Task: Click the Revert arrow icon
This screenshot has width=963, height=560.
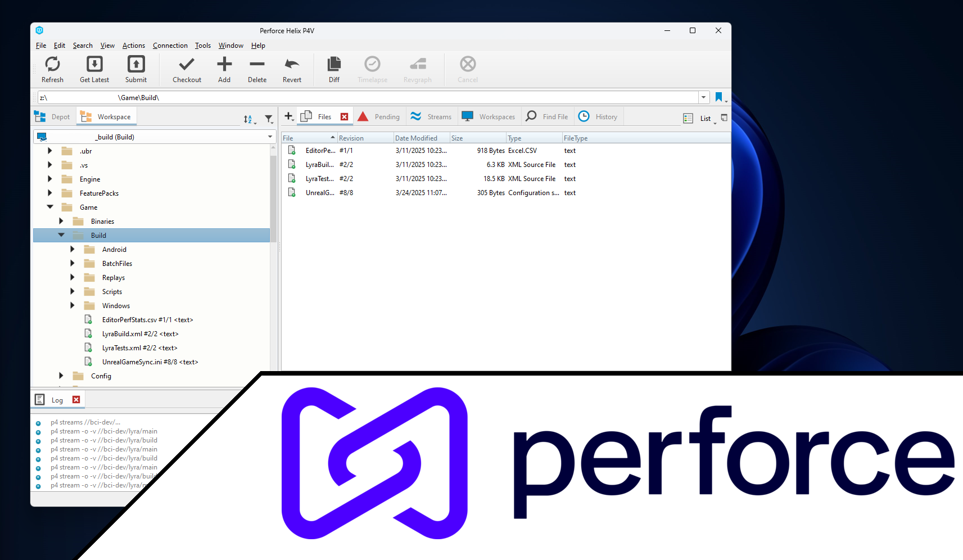Action: pyautogui.click(x=292, y=64)
